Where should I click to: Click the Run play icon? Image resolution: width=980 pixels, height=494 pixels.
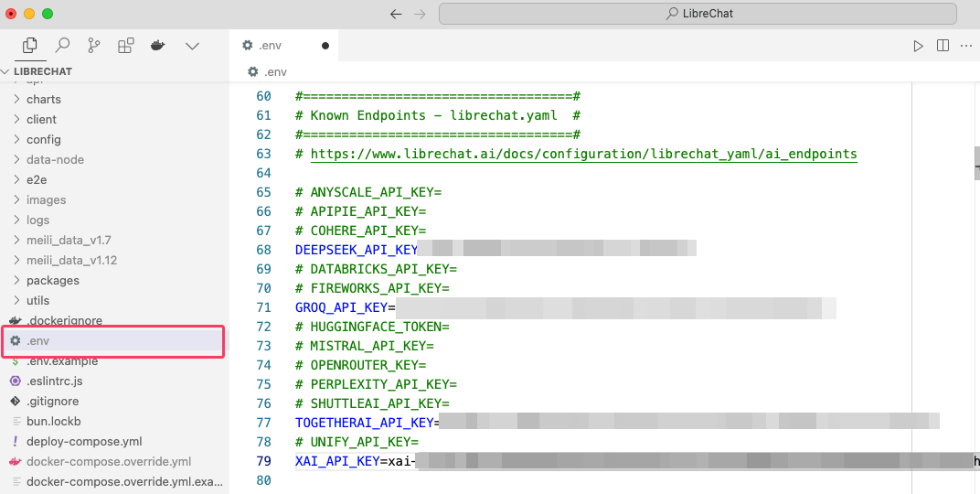(919, 46)
